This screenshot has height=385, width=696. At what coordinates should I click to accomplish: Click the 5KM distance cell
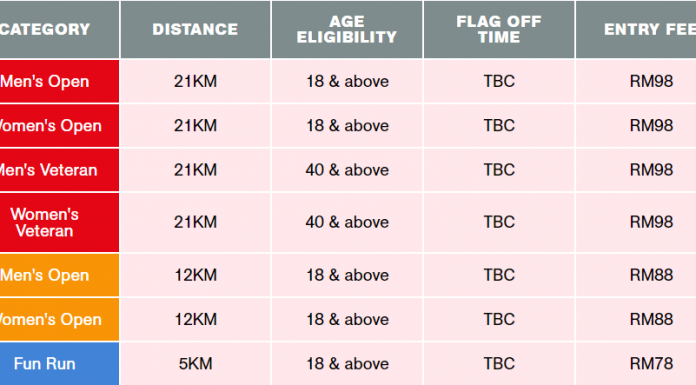(x=195, y=364)
